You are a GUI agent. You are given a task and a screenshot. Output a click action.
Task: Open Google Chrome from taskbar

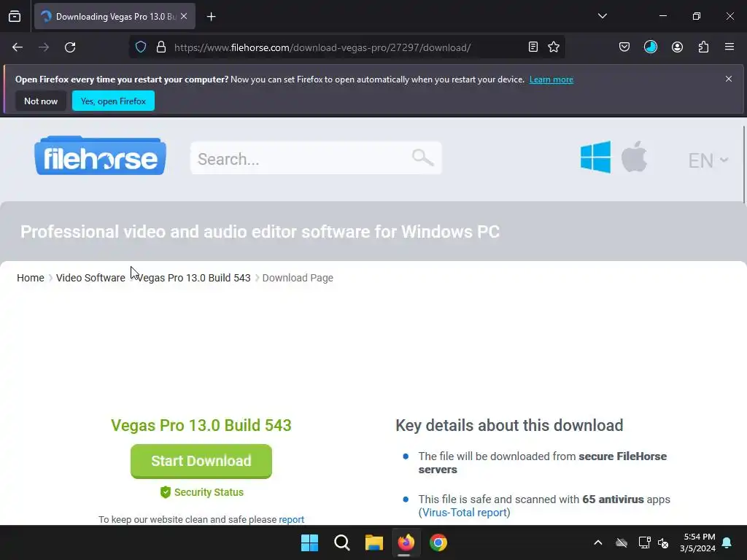coord(438,542)
